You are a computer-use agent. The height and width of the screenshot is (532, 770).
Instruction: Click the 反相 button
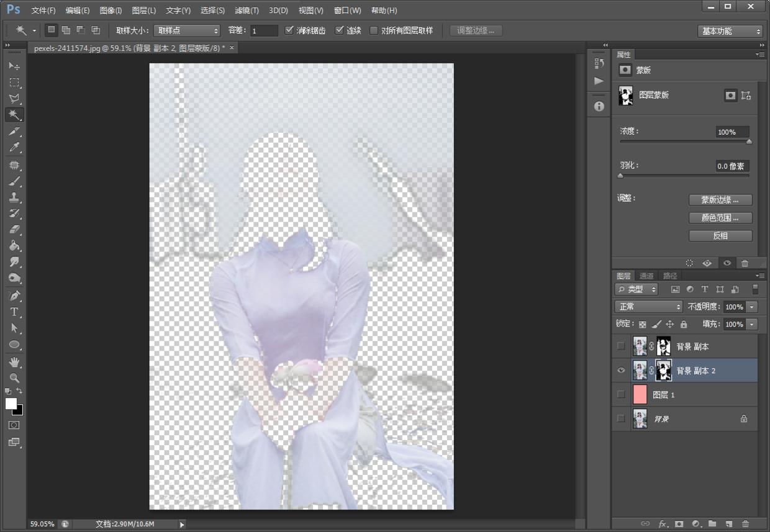click(x=720, y=236)
